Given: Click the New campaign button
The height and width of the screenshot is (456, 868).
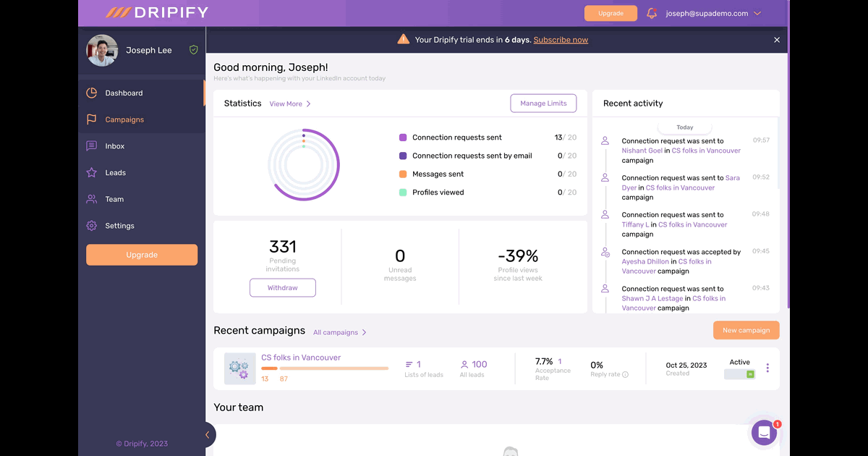Looking at the screenshot, I should [746, 330].
